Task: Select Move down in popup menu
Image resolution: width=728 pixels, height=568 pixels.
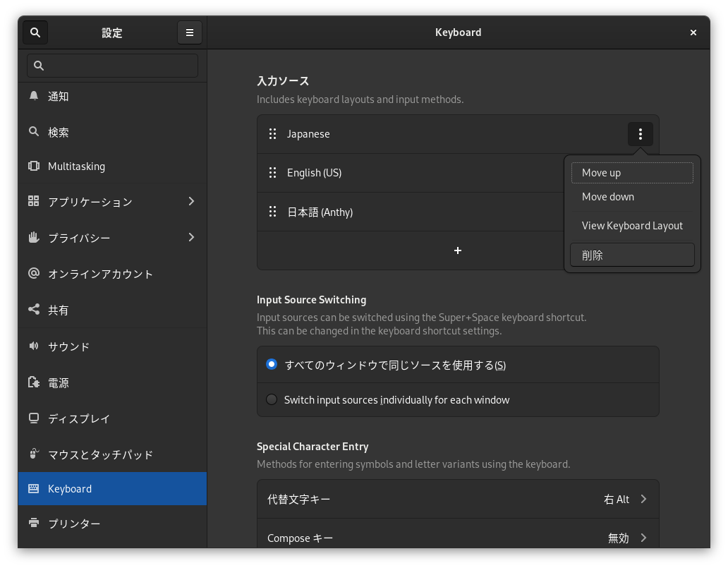Action: coord(632,197)
